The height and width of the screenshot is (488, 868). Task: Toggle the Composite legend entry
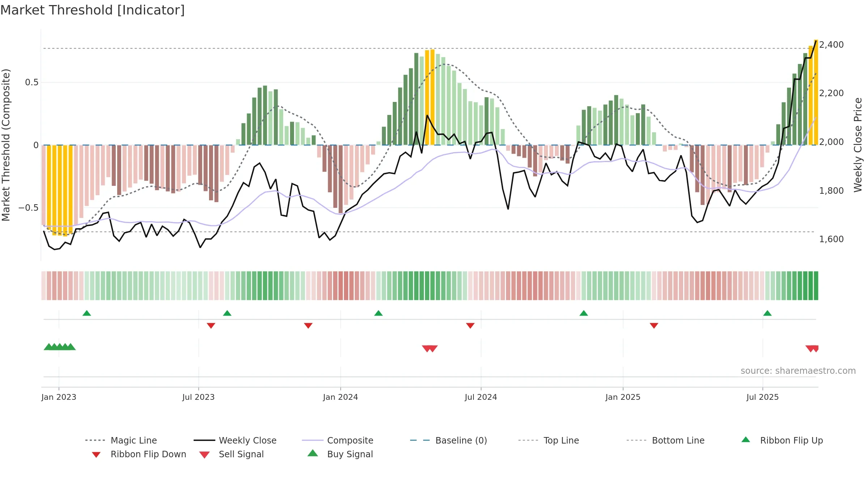tap(337, 440)
